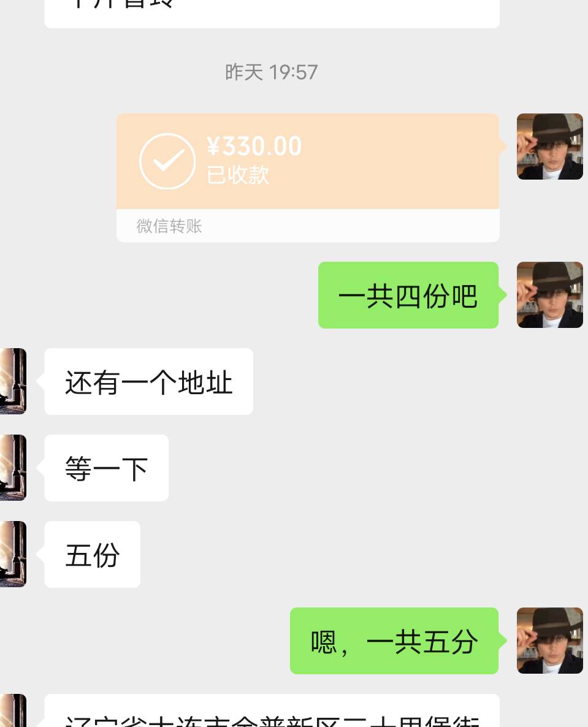
Task: Tap the checkmark icon on transfer card
Action: pyautogui.click(x=167, y=161)
